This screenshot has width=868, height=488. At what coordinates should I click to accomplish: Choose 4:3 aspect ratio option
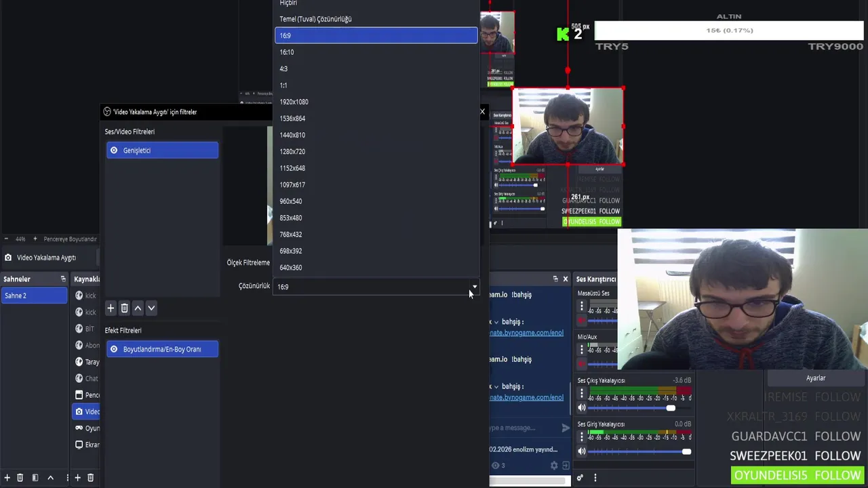(376, 68)
